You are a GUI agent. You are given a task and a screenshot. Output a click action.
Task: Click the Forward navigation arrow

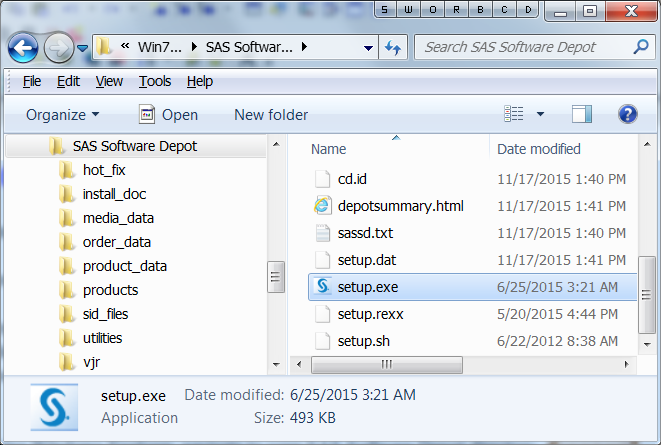pos(58,47)
